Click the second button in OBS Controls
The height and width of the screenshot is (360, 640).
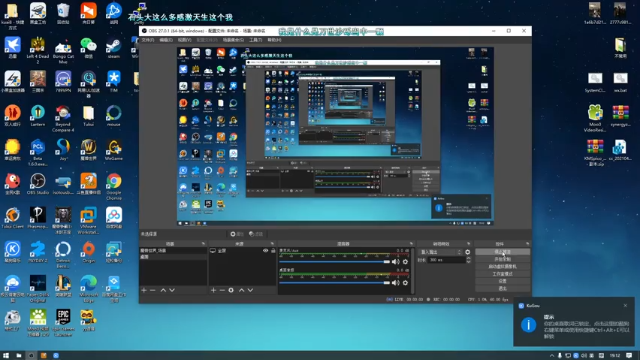coord(502,259)
